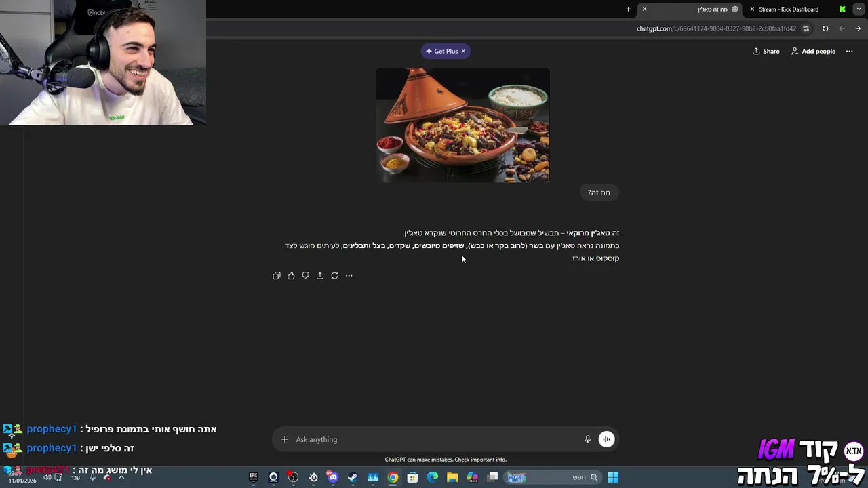Open more actions menu below the response
The height and width of the screenshot is (488, 868).
tap(349, 276)
